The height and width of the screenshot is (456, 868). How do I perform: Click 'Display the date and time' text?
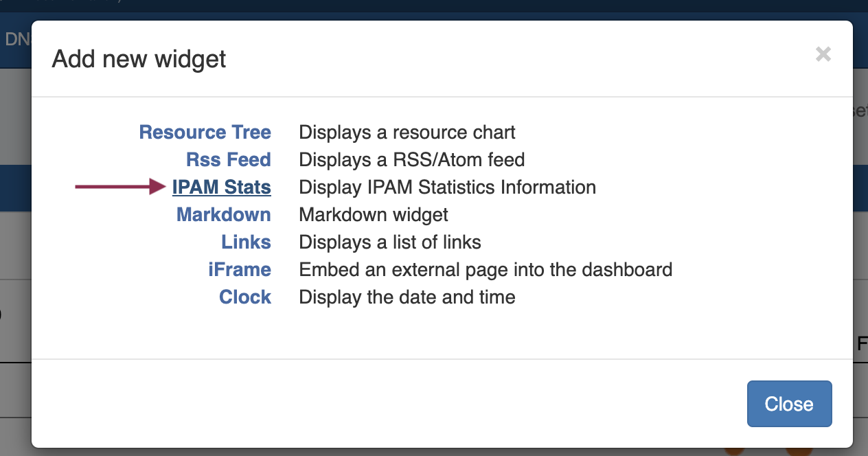[x=407, y=297]
